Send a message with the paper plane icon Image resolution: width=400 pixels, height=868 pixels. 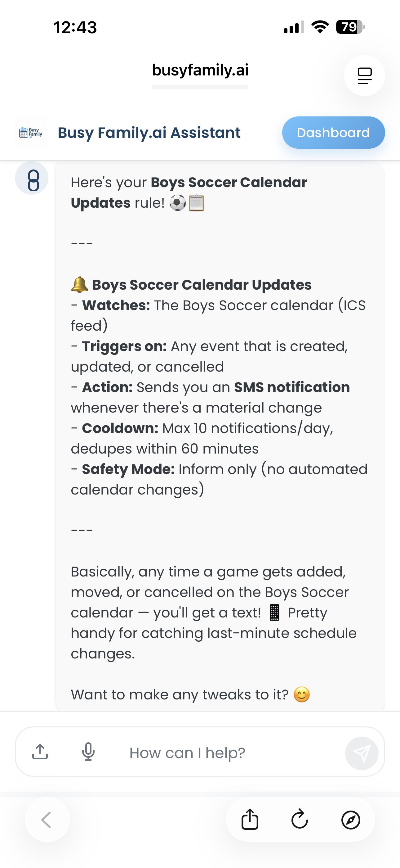click(x=362, y=753)
